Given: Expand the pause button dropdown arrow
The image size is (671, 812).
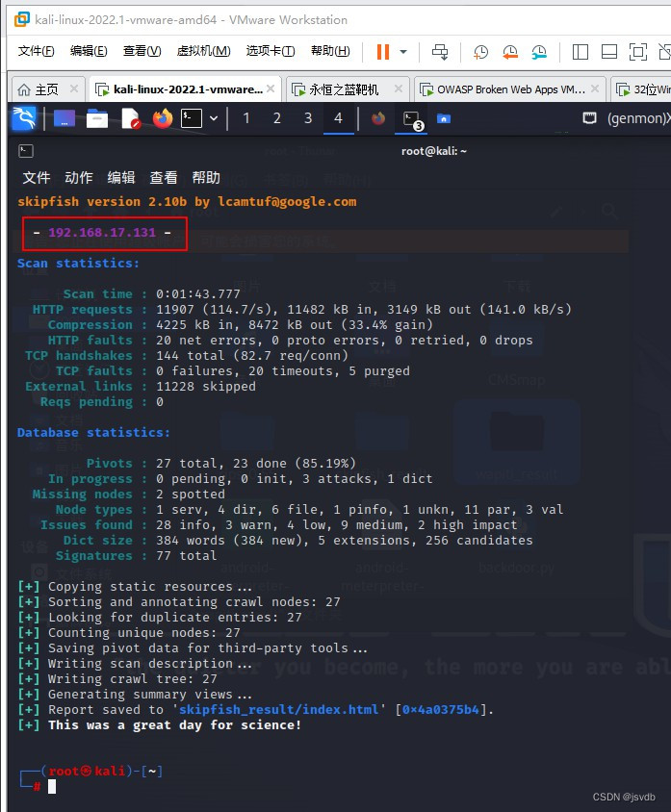Looking at the screenshot, I should 403,51.
